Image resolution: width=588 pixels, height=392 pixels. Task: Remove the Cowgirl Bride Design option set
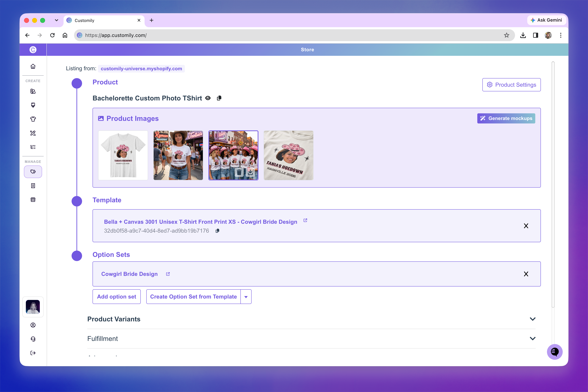pos(526,274)
